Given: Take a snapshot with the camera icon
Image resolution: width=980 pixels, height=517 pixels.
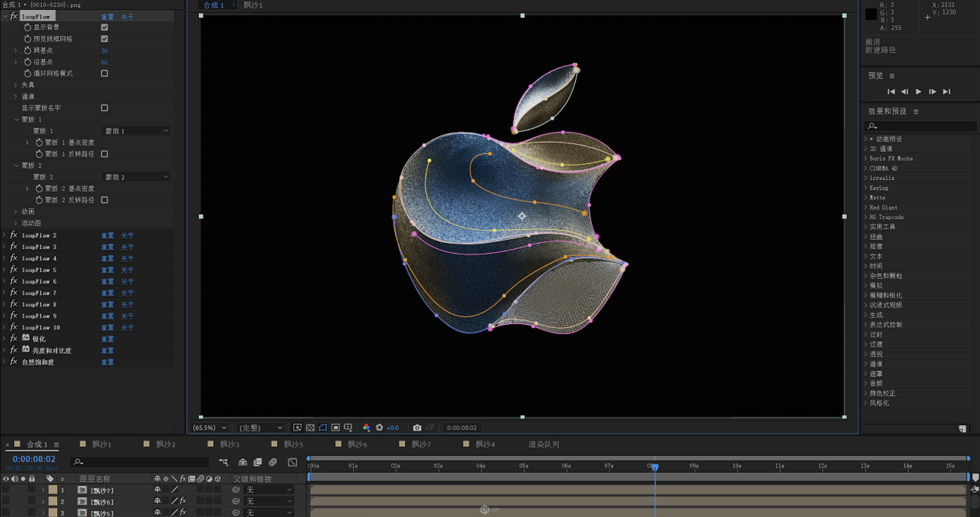Looking at the screenshot, I should [x=417, y=428].
